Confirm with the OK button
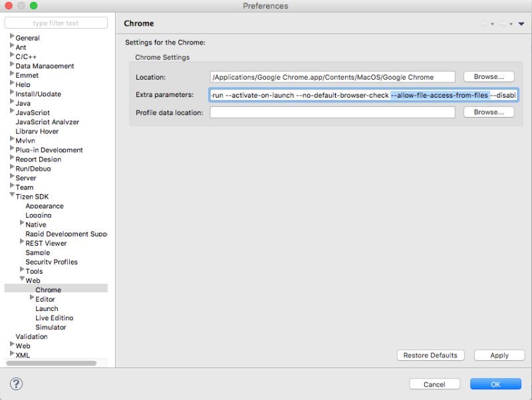The width and height of the screenshot is (532, 400). point(495,384)
